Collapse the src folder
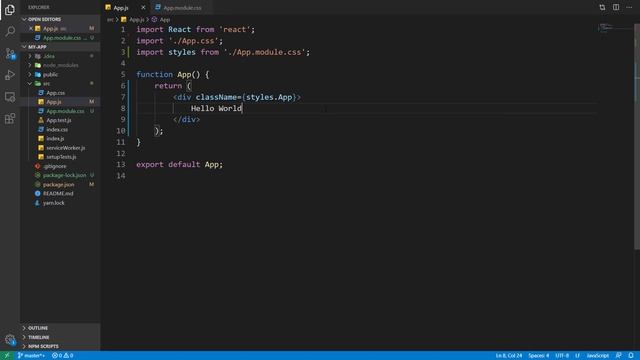The width and height of the screenshot is (640, 360). pyautogui.click(x=60, y=84)
